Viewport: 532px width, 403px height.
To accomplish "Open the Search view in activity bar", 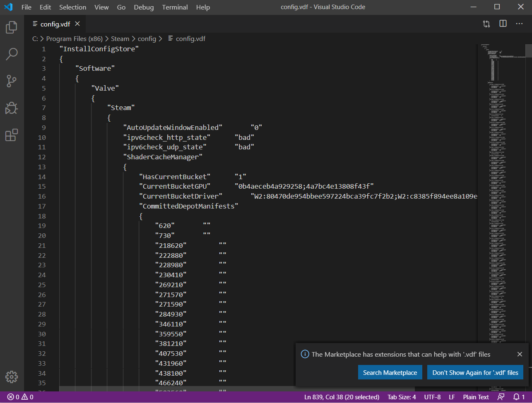I will pos(12,54).
